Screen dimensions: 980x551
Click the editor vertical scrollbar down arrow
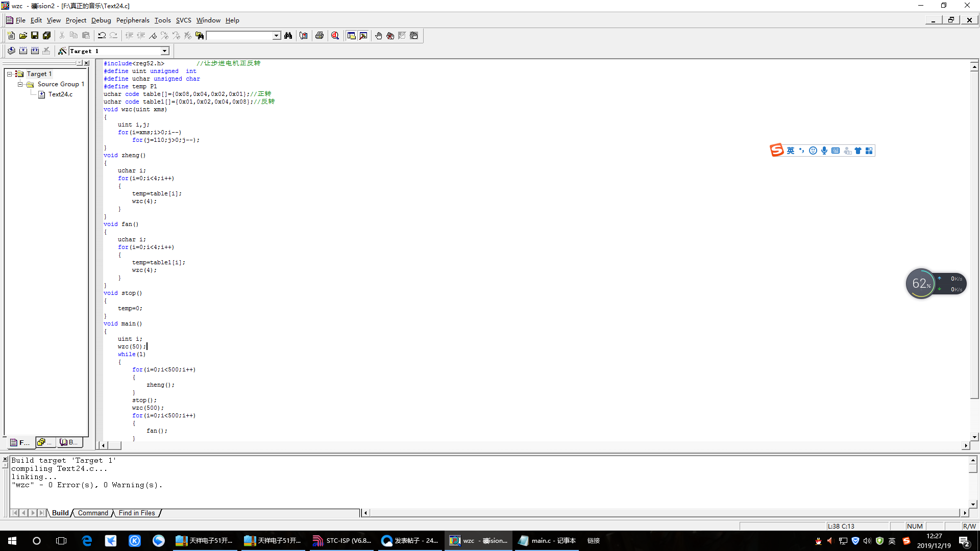[x=975, y=437]
